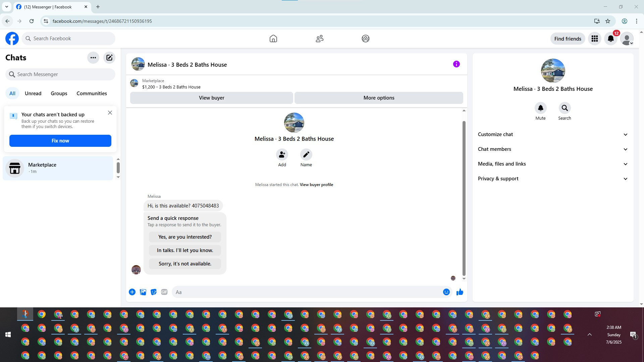644x362 pixels.
Task: Click the new message compose icon
Action: (x=109, y=58)
